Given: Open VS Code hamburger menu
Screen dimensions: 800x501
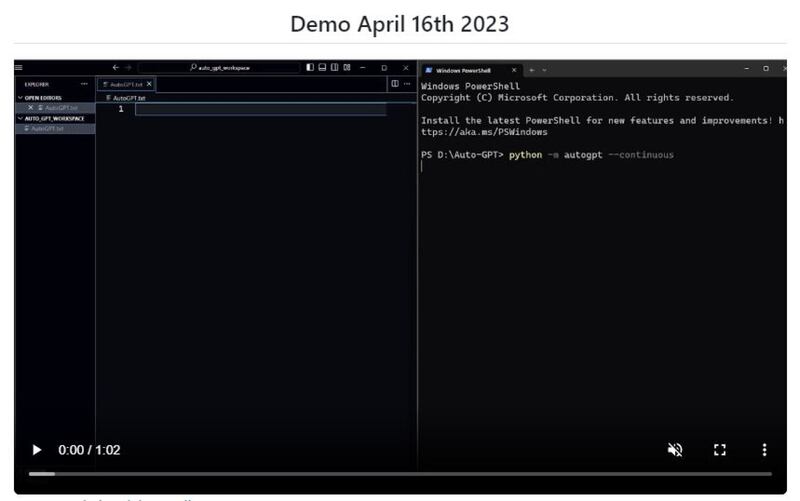Looking at the screenshot, I should 19,67.
